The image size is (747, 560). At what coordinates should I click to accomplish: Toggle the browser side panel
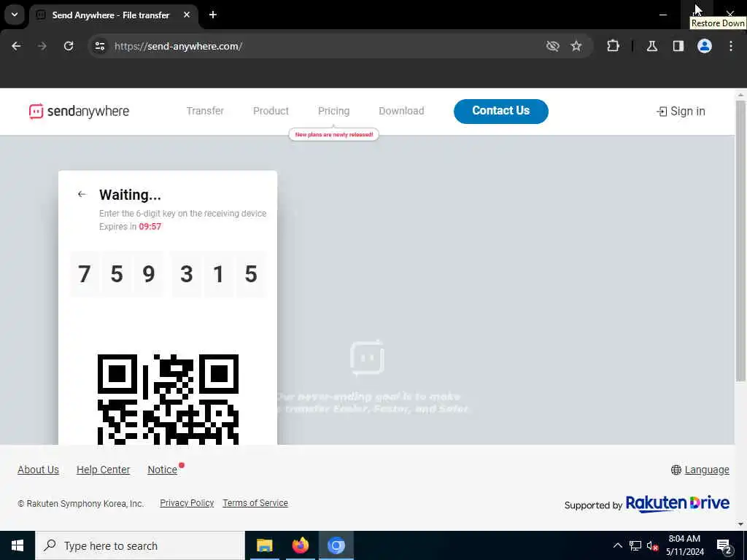point(678,46)
